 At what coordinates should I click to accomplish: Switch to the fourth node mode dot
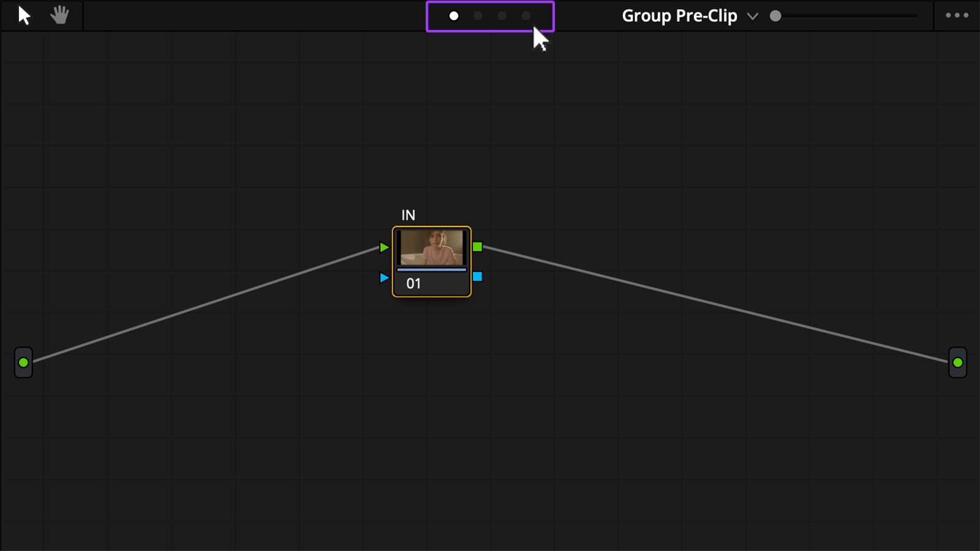pyautogui.click(x=526, y=16)
